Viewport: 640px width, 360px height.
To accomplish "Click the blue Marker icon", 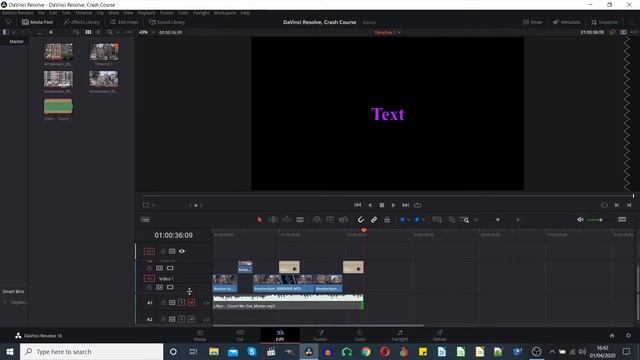I will 417,220.
